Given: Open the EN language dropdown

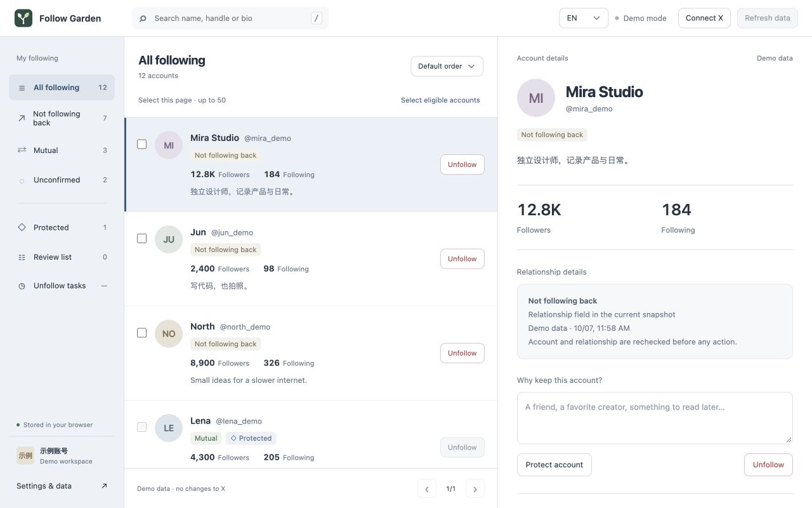Looking at the screenshot, I should [584, 18].
